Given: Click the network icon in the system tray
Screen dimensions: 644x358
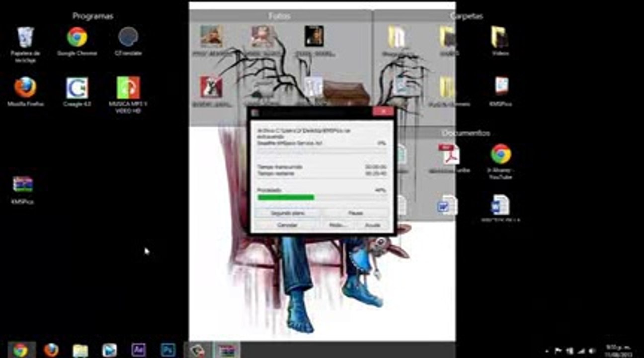Looking at the screenshot, I should (x=580, y=351).
